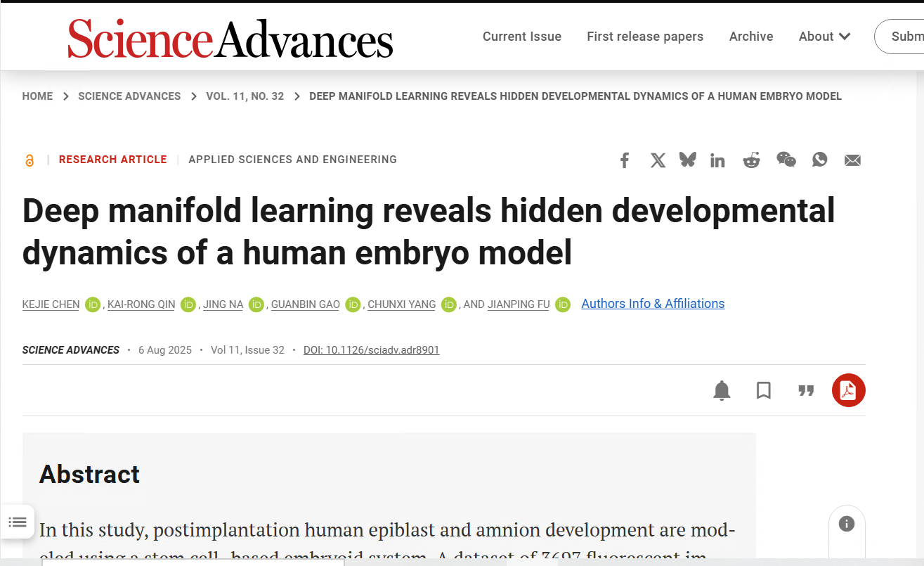924x566 pixels.
Task: Open Authors Info & Affiliations link
Action: pos(653,304)
